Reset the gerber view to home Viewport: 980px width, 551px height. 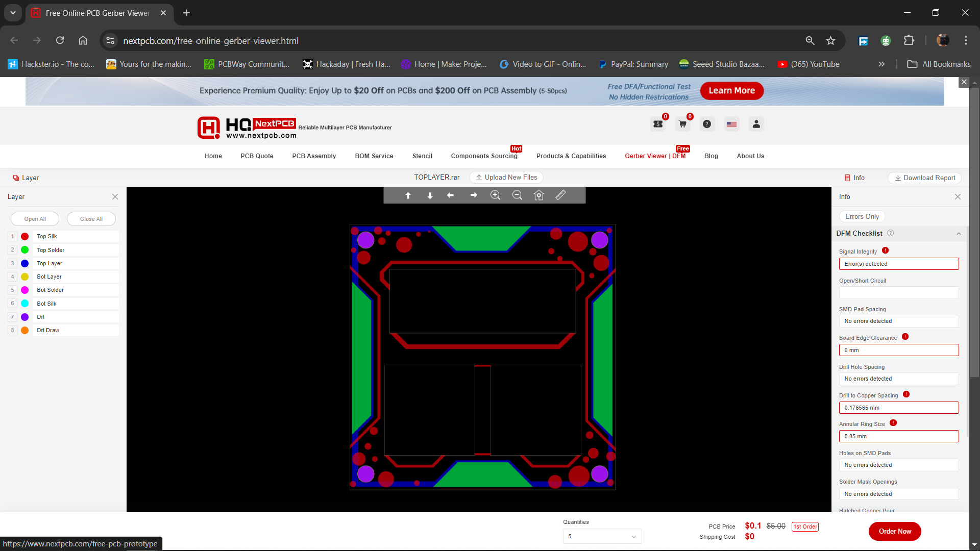click(x=539, y=195)
